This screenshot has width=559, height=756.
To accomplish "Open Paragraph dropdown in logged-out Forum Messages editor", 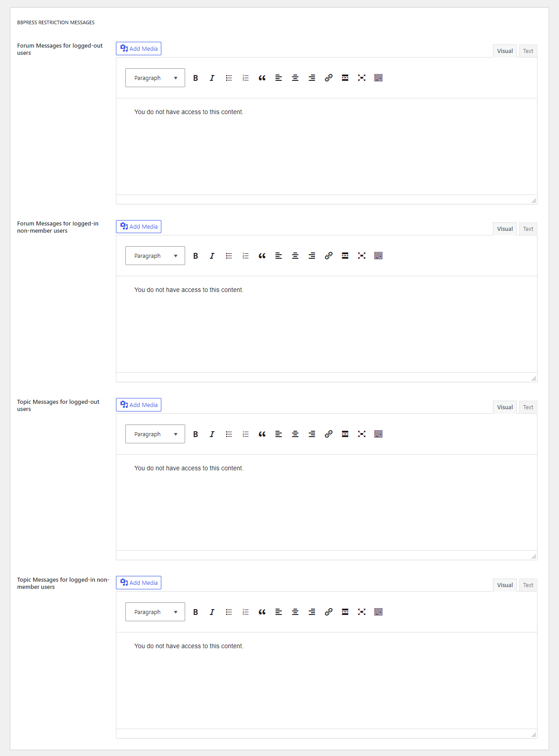I will [155, 78].
